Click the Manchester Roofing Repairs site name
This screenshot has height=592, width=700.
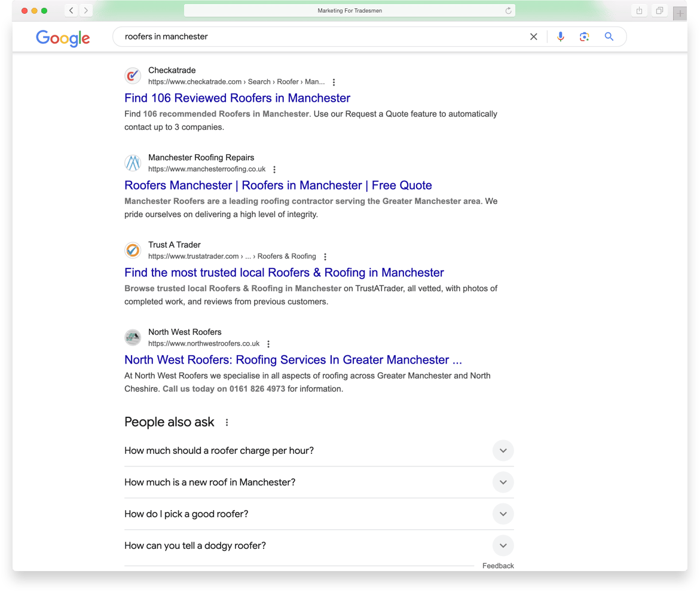point(201,158)
